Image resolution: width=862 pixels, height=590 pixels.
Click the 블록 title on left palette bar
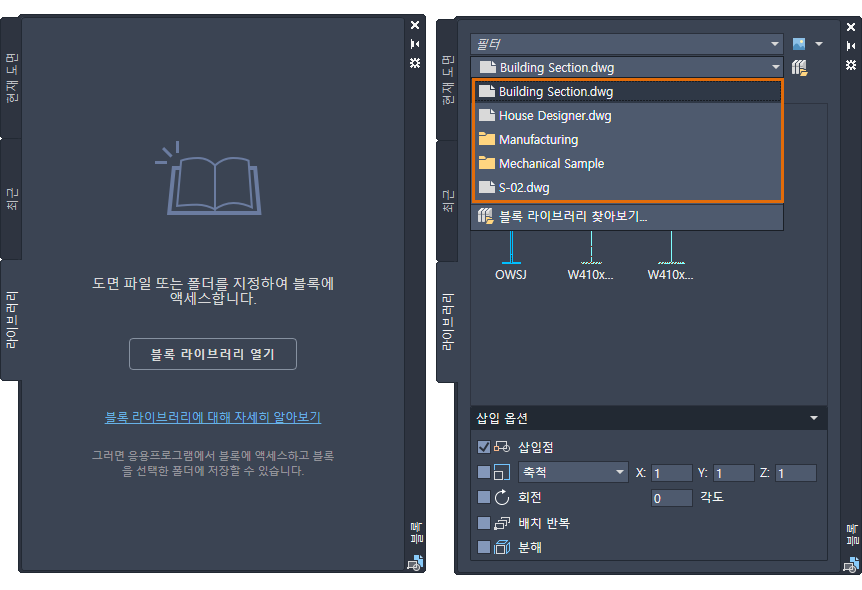416,533
